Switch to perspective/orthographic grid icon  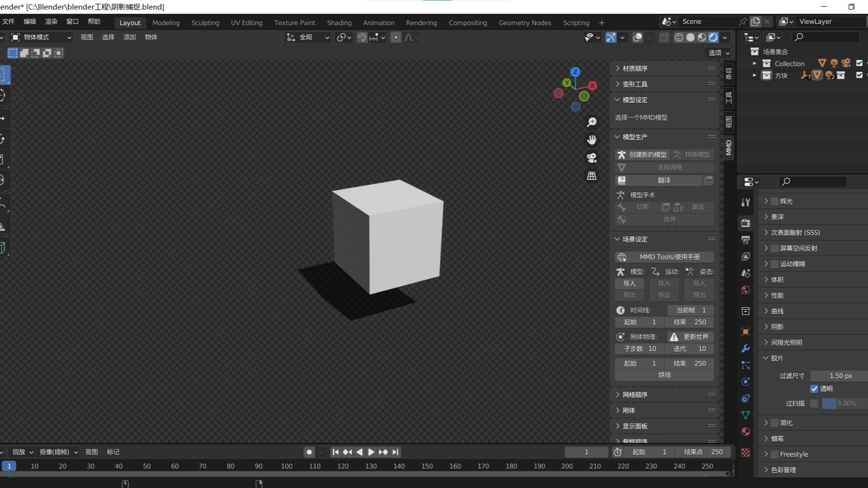tap(592, 176)
